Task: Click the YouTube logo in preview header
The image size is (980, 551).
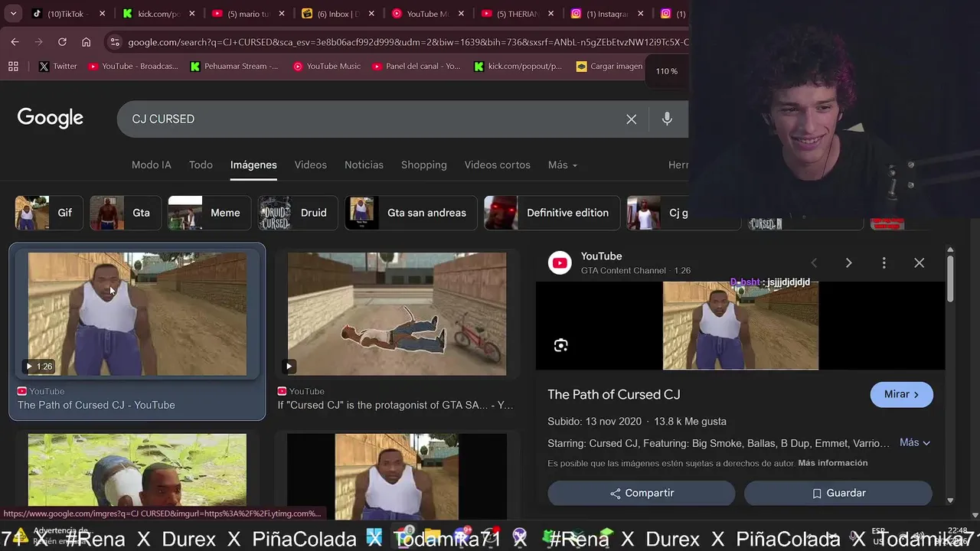Action: click(560, 263)
